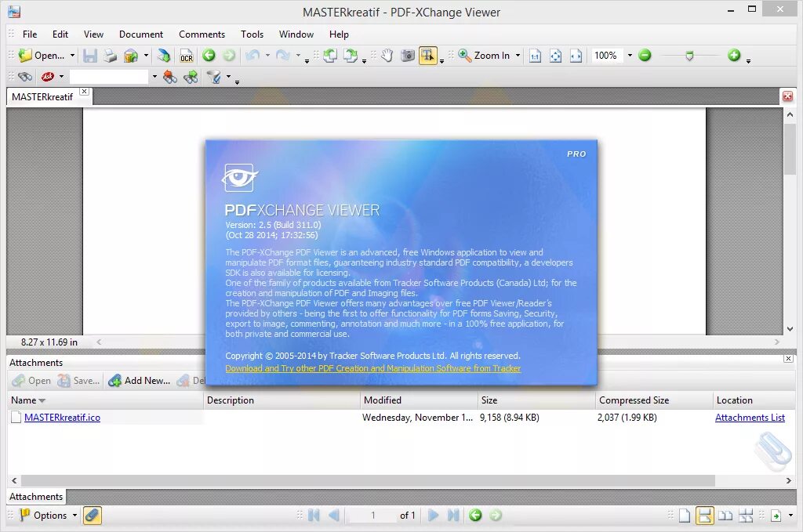Expand the email icon dropdown arrow

tap(146, 56)
